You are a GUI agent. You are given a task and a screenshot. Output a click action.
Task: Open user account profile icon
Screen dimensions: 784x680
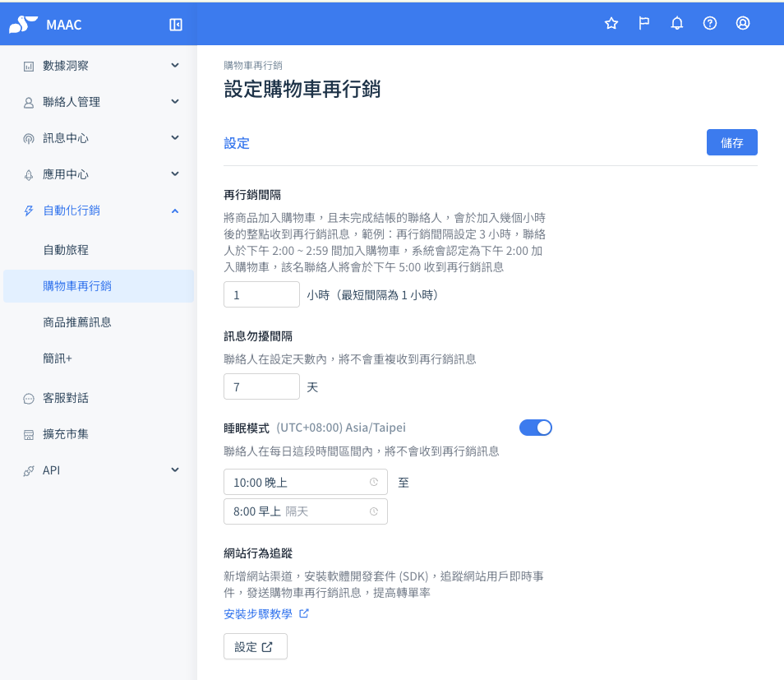[x=743, y=23]
